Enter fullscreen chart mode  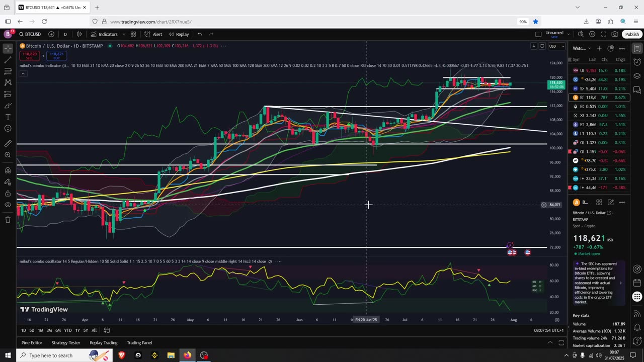click(x=603, y=34)
